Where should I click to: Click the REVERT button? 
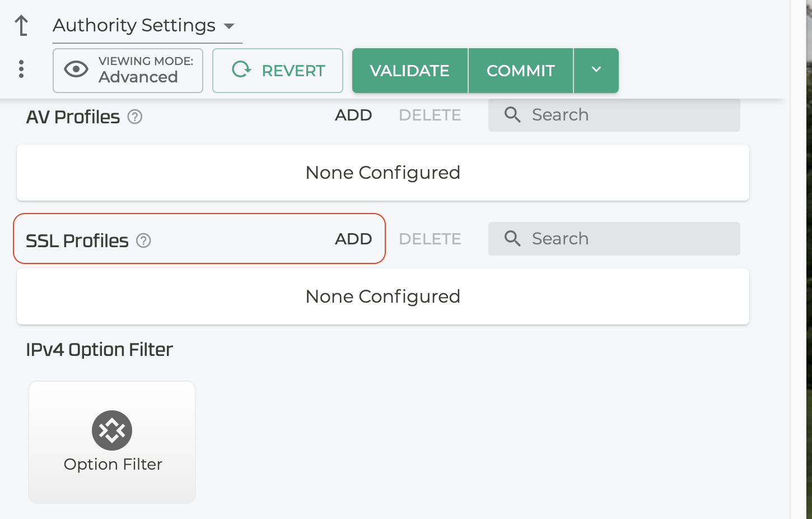point(278,70)
